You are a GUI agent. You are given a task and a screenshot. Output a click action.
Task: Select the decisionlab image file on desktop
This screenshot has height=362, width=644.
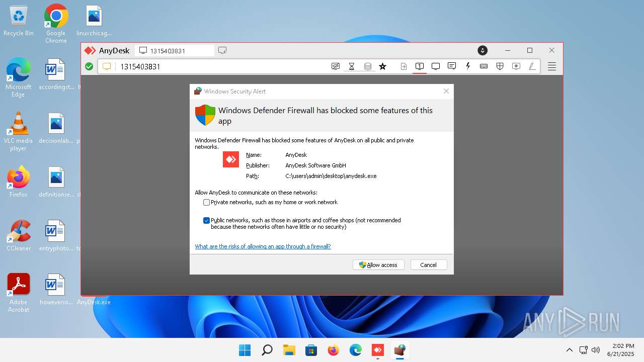56,129
